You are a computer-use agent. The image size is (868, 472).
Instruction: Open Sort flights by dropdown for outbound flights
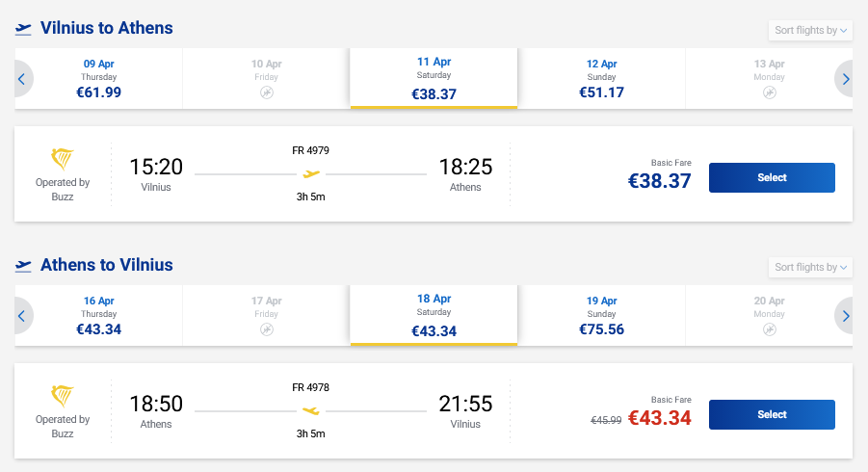[x=811, y=31]
